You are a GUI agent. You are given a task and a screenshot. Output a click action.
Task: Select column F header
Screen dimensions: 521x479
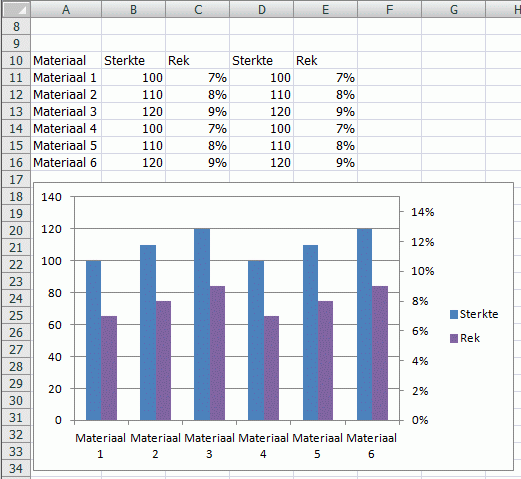389,9
